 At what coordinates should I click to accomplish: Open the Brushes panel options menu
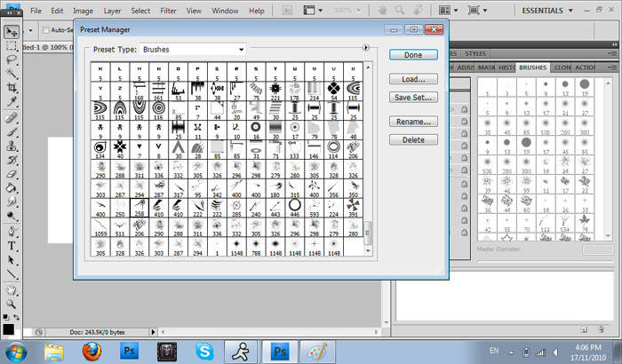point(611,67)
